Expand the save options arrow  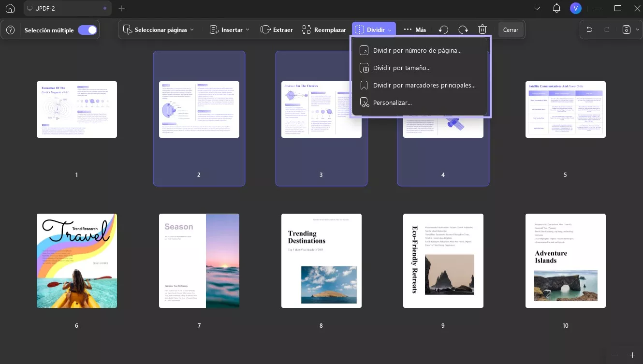point(637,29)
